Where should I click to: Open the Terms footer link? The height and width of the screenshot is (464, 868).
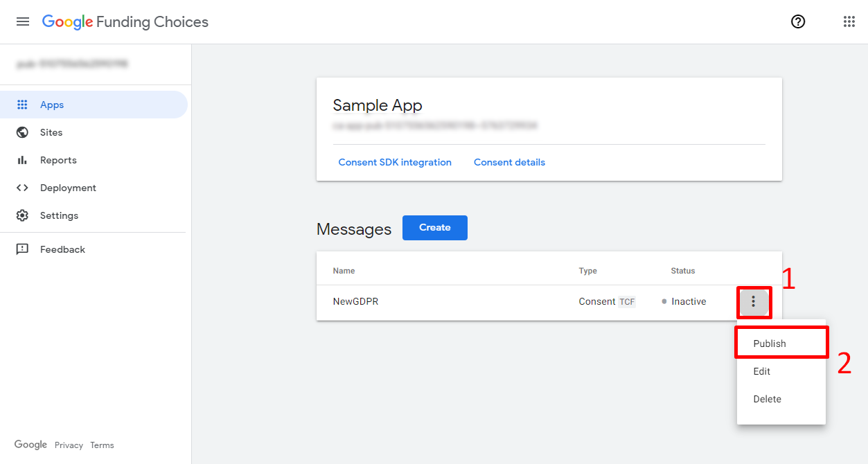point(102,445)
